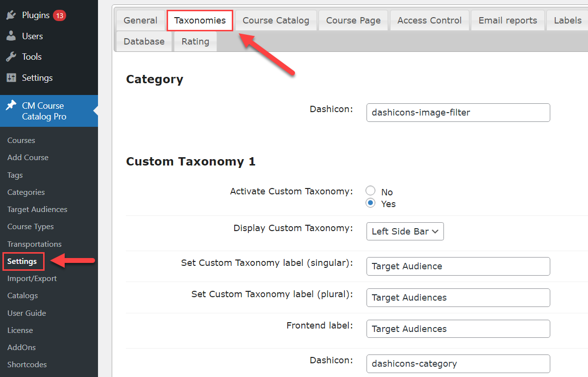Image resolution: width=588 pixels, height=377 pixels.
Task: Click the singular taxonomy label field
Action: 458,266
